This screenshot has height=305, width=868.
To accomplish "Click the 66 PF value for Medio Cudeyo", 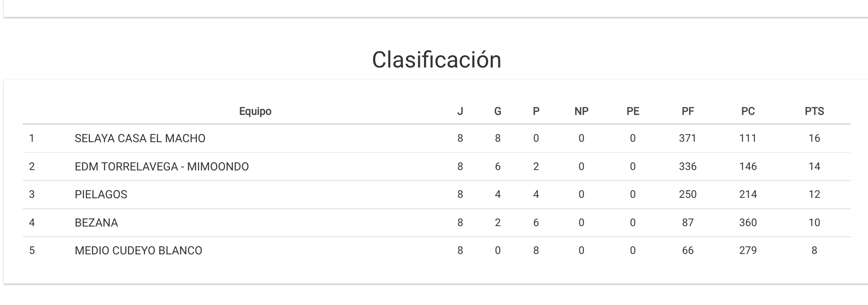I will click(687, 251).
